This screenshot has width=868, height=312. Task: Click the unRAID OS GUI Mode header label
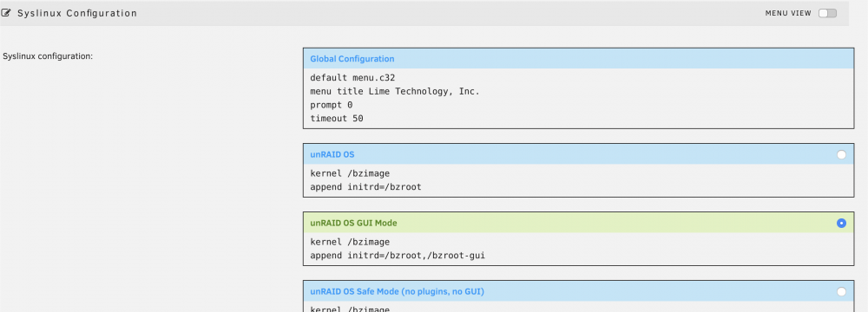[x=353, y=223]
